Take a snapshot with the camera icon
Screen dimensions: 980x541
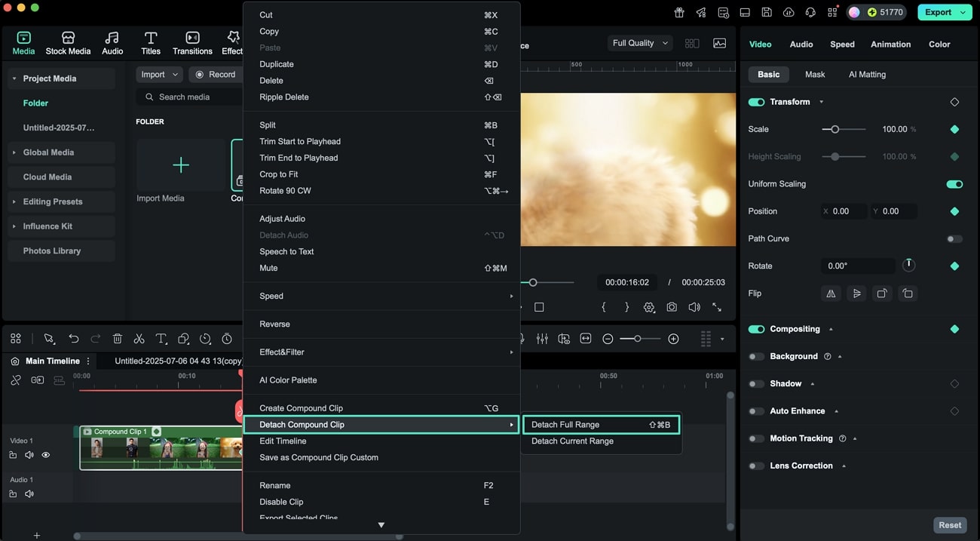click(671, 307)
